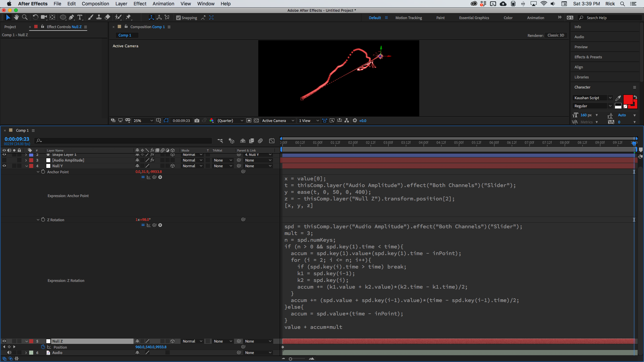Screen dimensions: 644x362
Task: Activate the Hand tool
Action: pos(16,17)
